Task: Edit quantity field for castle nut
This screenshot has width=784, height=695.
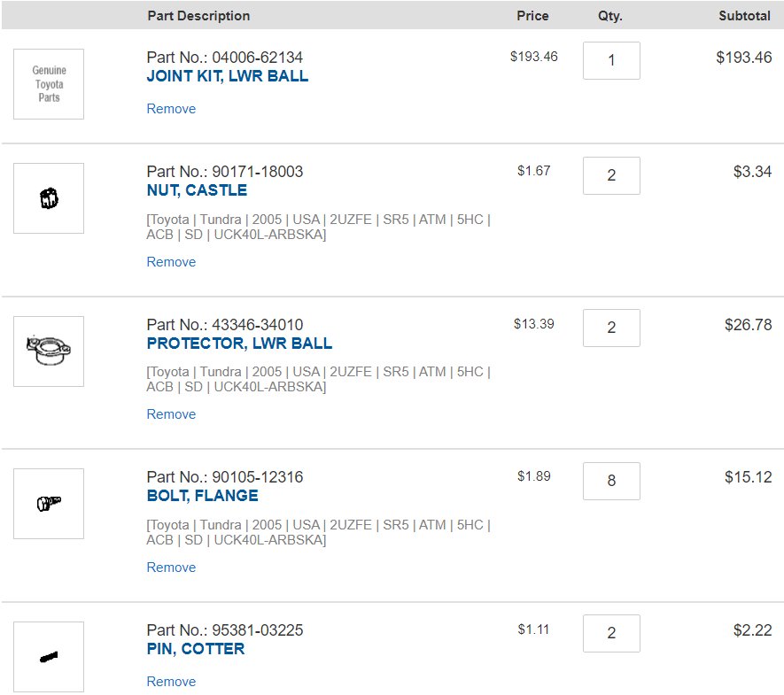Action: pyautogui.click(x=611, y=175)
